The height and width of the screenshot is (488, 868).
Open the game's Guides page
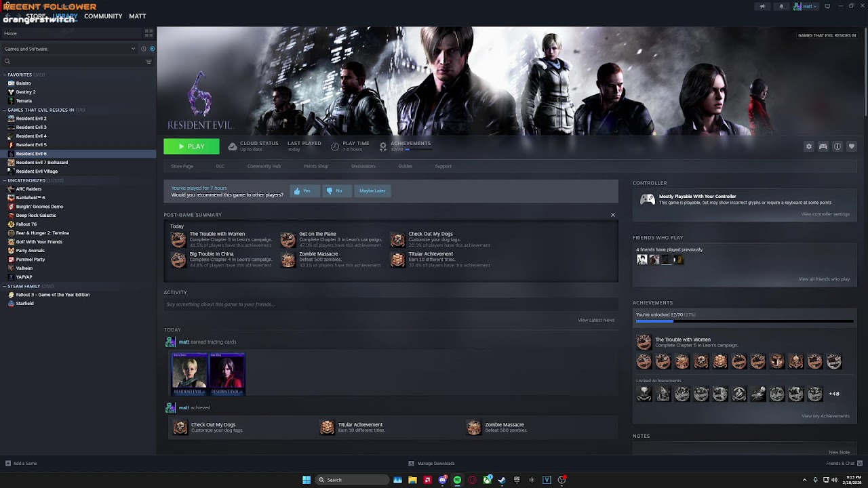tap(406, 166)
